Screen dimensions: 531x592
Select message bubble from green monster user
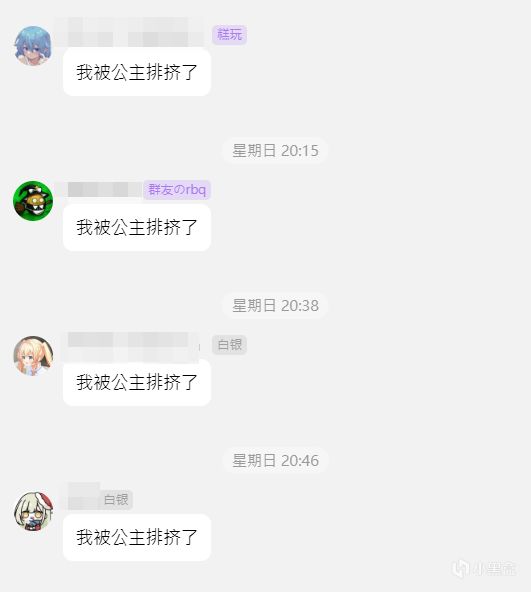(137, 227)
